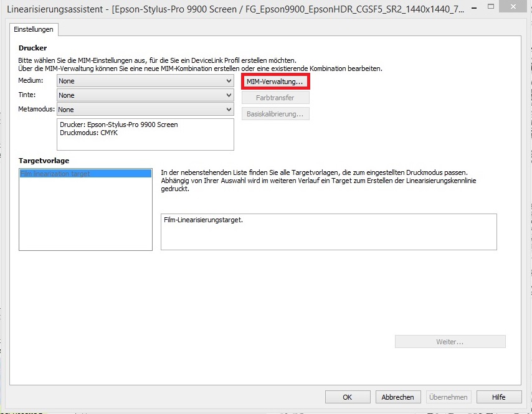Apply changes with Übernehmen

[448, 397]
